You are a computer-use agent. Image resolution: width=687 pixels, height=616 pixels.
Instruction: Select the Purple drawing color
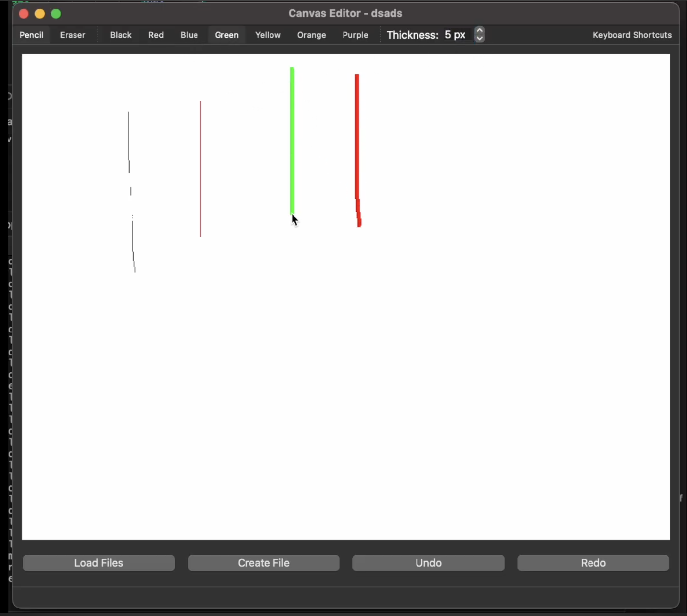[355, 35]
